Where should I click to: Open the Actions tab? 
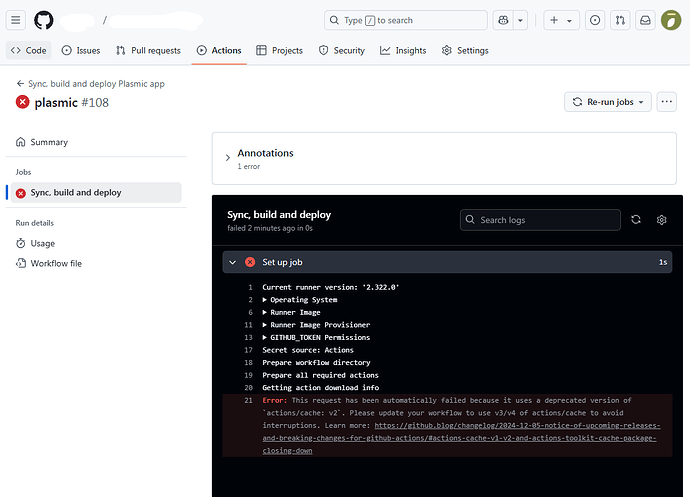[219, 51]
